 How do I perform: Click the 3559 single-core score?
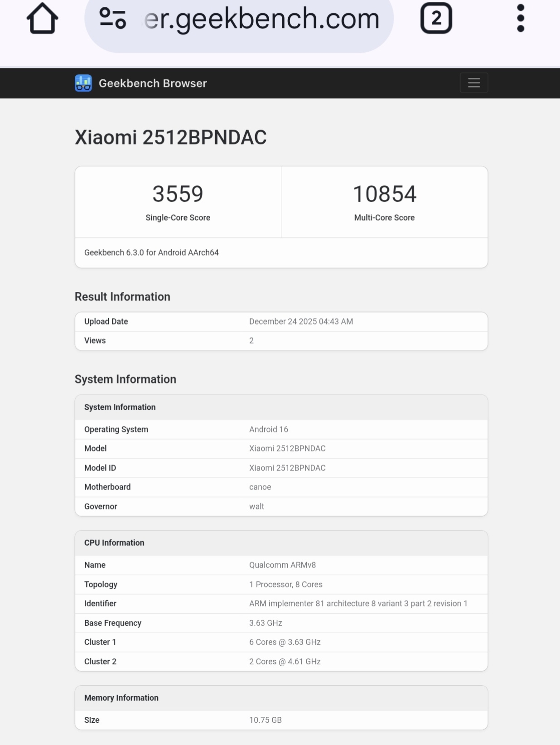[x=178, y=194]
